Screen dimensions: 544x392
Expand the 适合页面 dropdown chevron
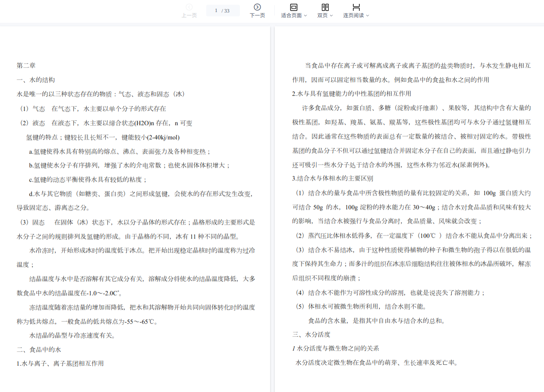tap(305, 16)
